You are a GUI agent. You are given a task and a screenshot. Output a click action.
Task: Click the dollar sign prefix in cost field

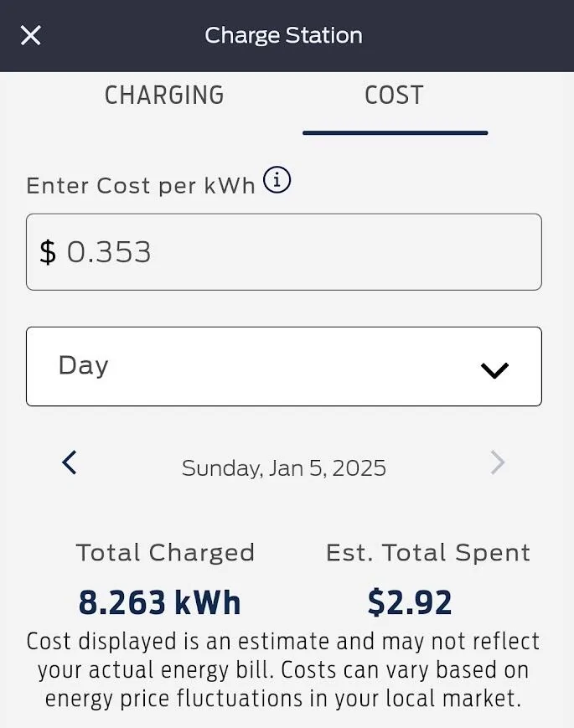point(48,252)
